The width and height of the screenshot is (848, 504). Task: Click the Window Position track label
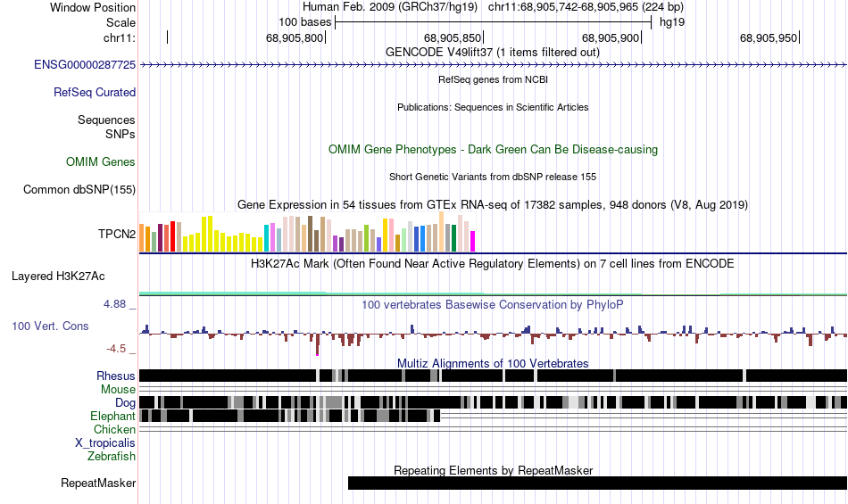pos(93,7)
